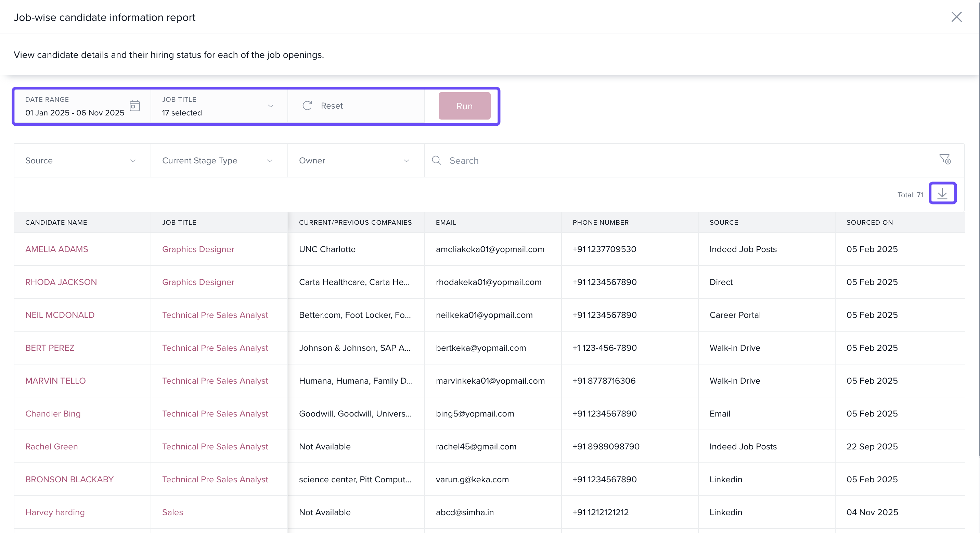Click Graphics Designer job for Amelia Adams
980x533 pixels.
[198, 249]
